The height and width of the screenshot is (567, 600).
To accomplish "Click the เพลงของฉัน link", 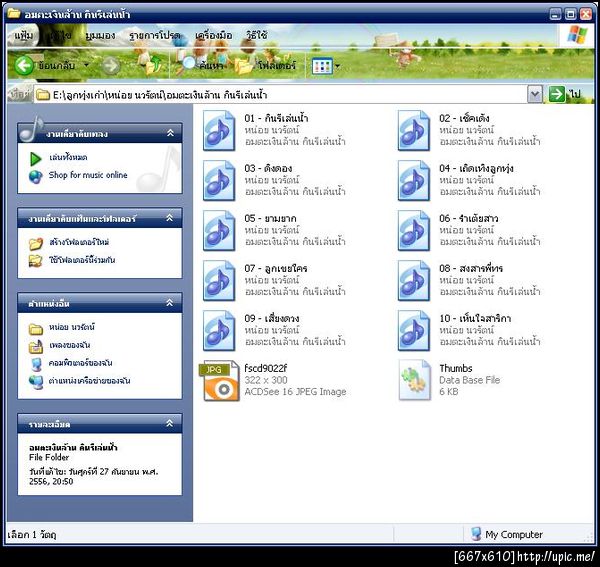I will point(69,345).
